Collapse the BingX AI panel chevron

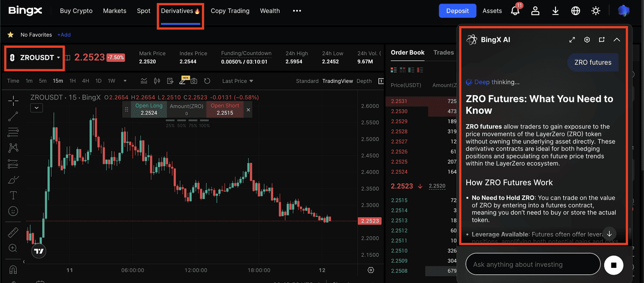tap(617, 40)
